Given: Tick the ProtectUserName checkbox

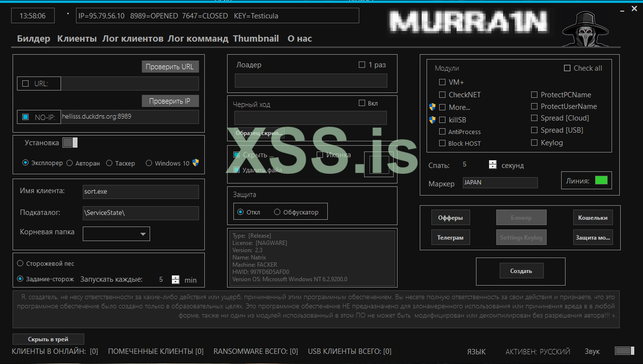Looking at the screenshot, I should (x=534, y=106).
